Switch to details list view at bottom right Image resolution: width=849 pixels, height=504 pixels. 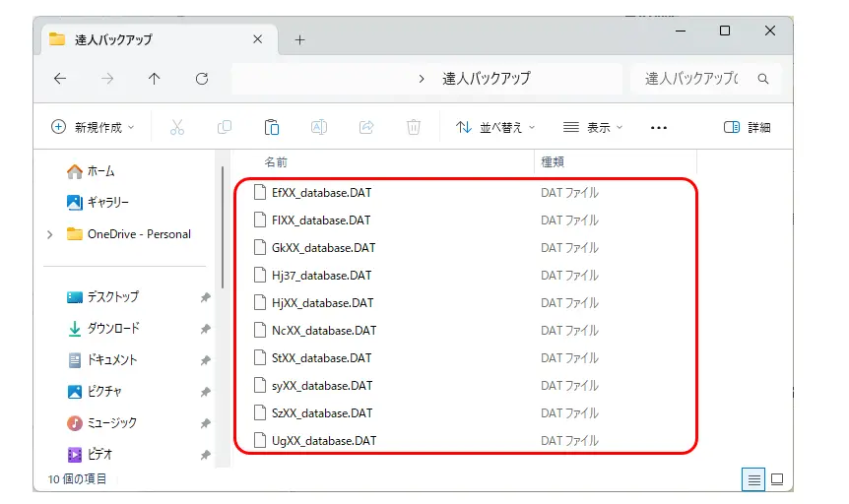tap(753, 479)
